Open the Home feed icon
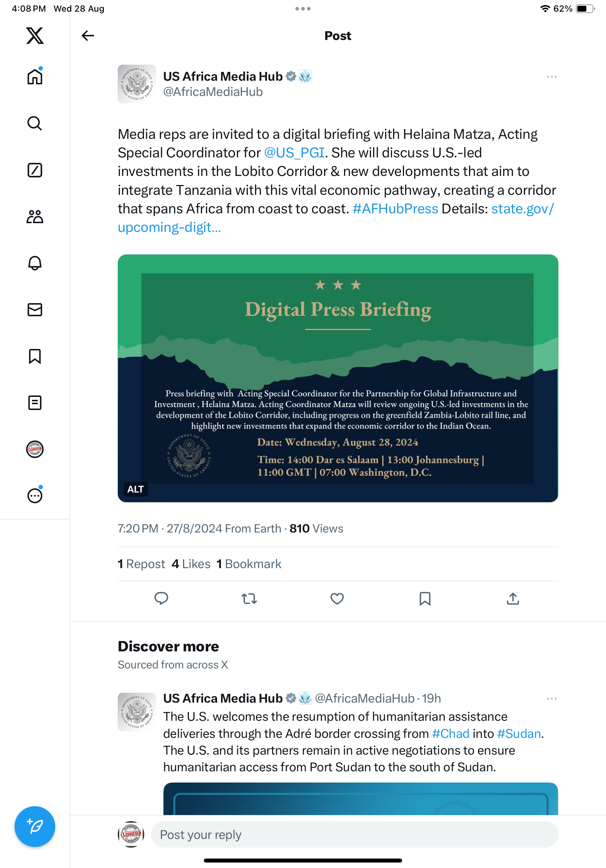This screenshot has height=868, width=606. tap(35, 77)
